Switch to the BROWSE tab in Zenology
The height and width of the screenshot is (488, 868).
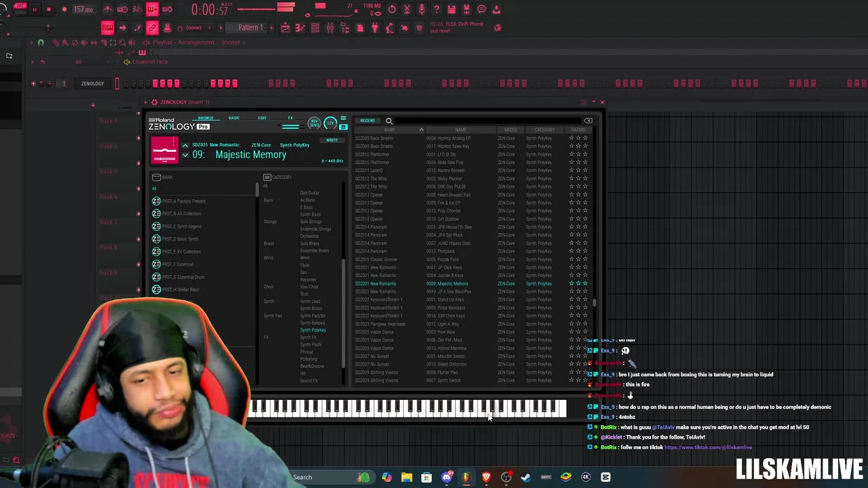pos(205,118)
